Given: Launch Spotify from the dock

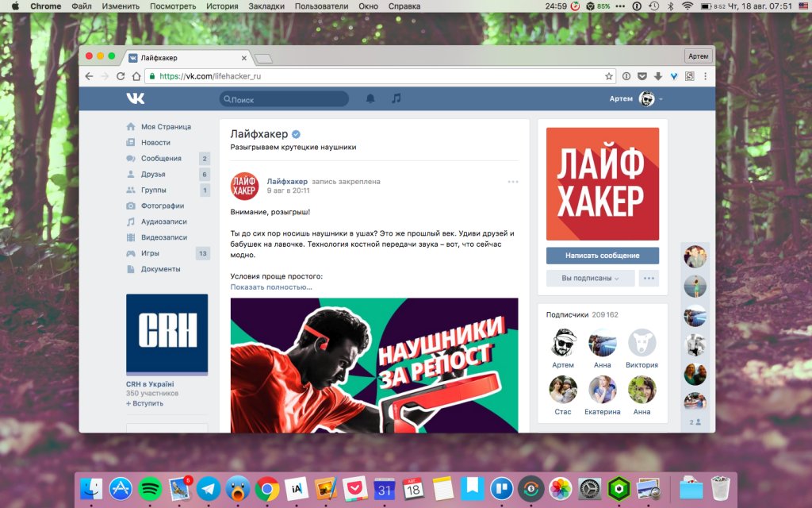Looking at the screenshot, I should 150,489.
